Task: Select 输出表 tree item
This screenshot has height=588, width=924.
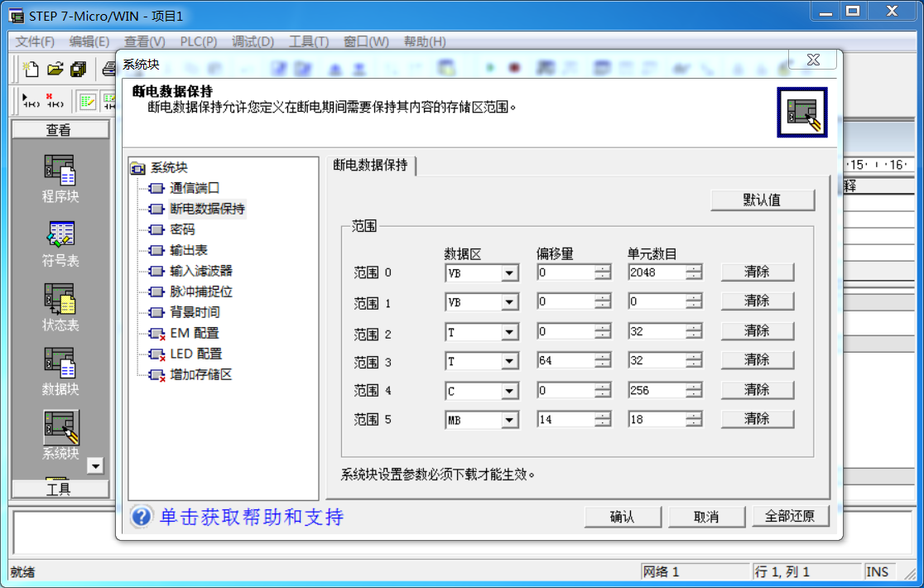Action: [x=189, y=250]
